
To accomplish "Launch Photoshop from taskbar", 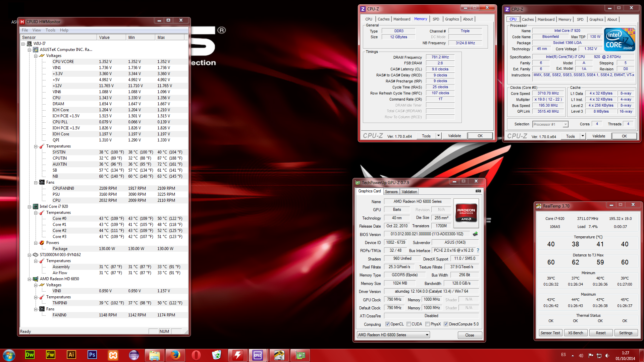I will (92, 355).
